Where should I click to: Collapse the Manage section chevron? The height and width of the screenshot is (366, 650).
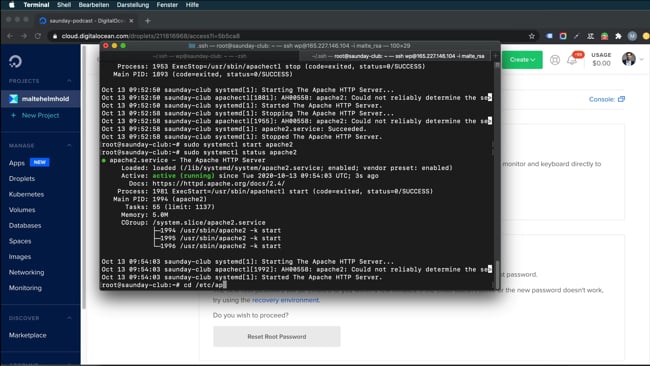click(69, 145)
